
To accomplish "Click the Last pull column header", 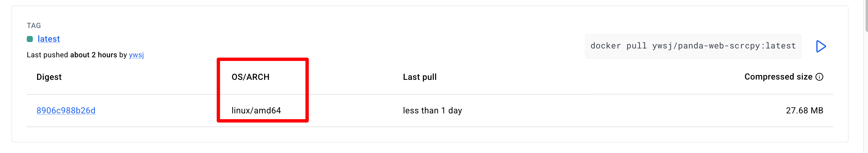I will (419, 77).
